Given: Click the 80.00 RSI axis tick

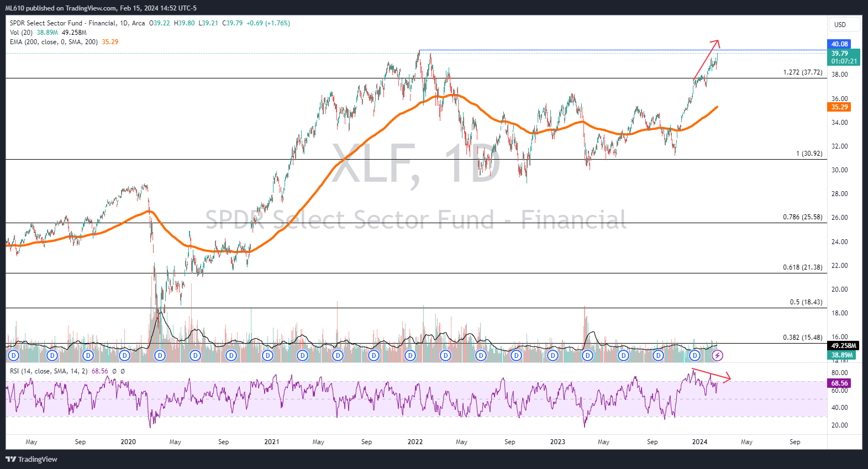Looking at the screenshot, I should [x=839, y=373].
